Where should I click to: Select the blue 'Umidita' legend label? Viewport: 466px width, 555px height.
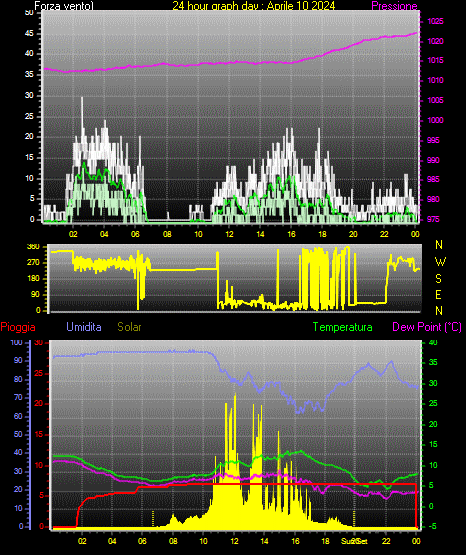(x=84, y=327)
